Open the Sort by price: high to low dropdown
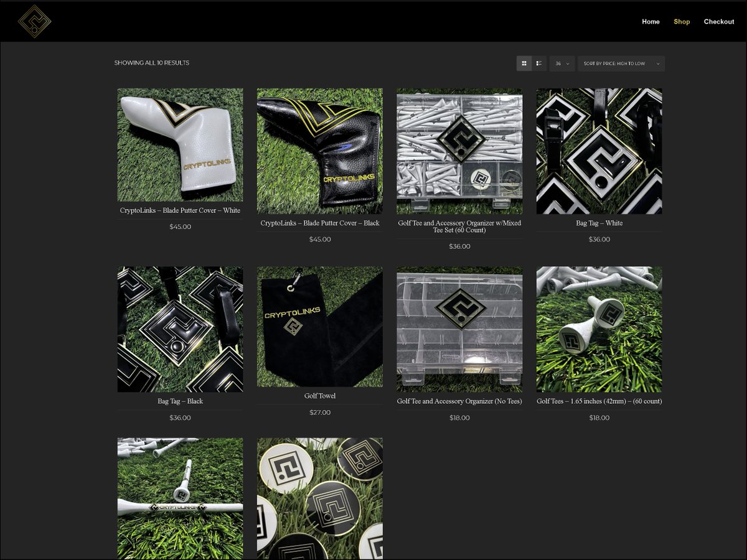747x560 pixels. 621,63
